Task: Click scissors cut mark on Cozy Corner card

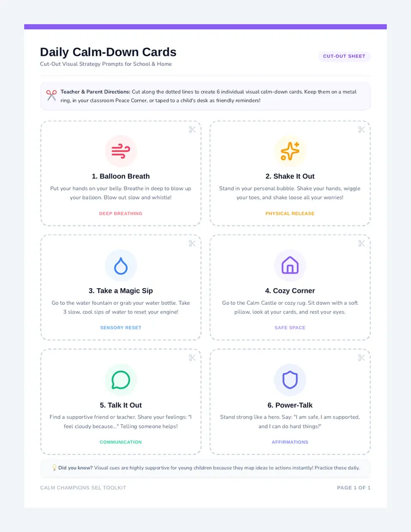Action: 361,243
